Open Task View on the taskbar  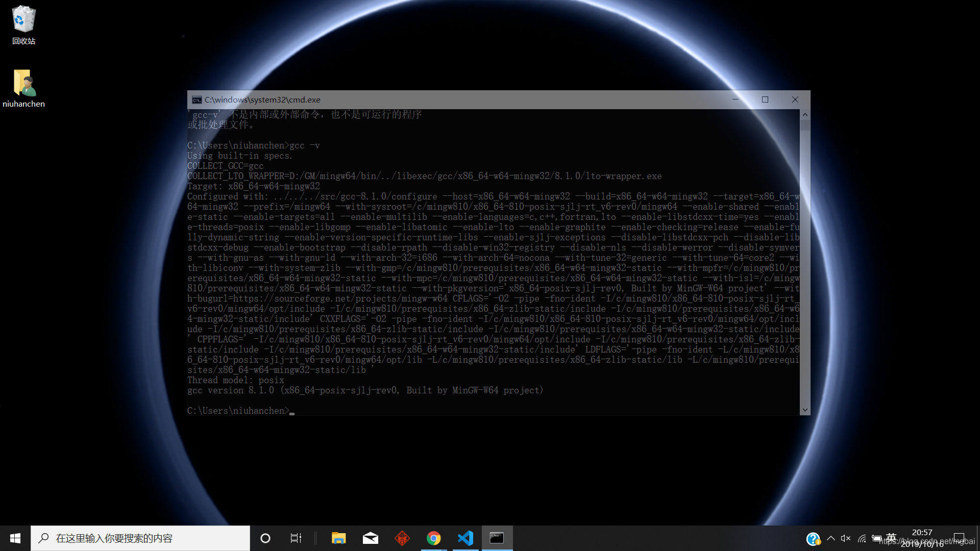[296, 538]
